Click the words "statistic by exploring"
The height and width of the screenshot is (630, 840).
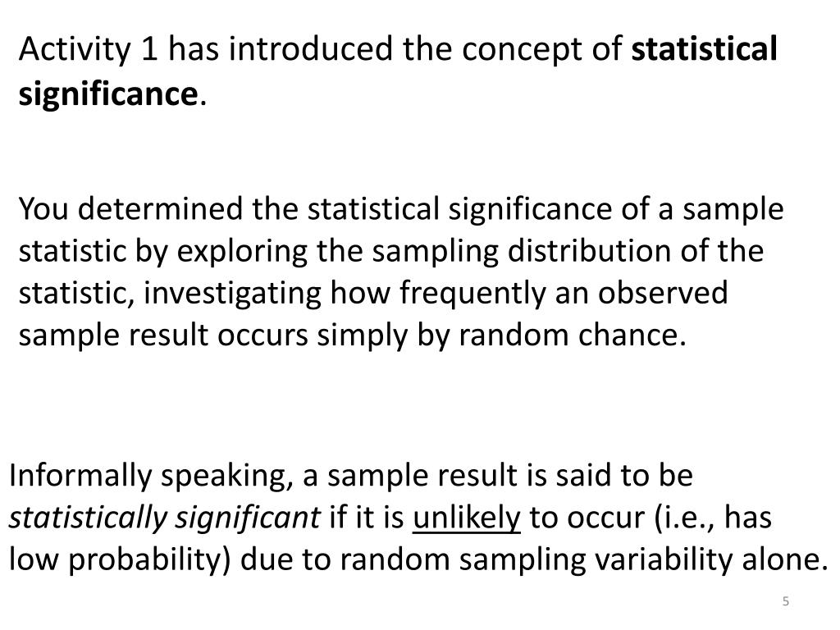tap(163, 252)
